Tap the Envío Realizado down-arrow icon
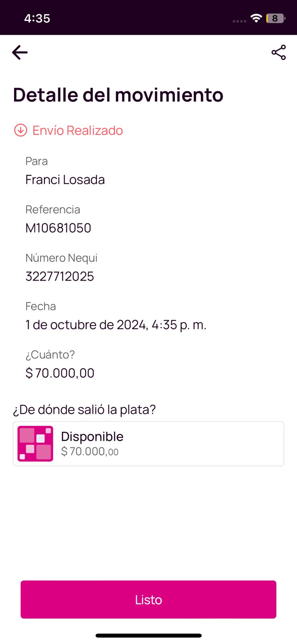 [20, 130]
